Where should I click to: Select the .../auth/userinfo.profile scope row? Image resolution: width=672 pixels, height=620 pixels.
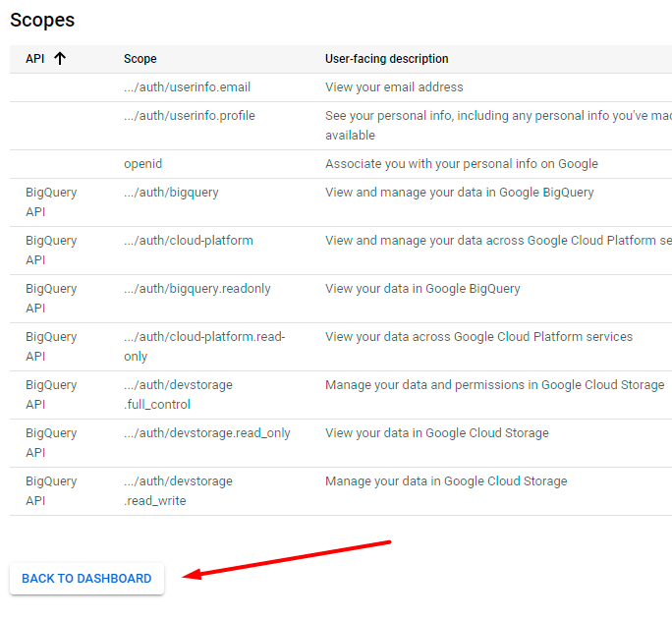[x=189, y=116]
